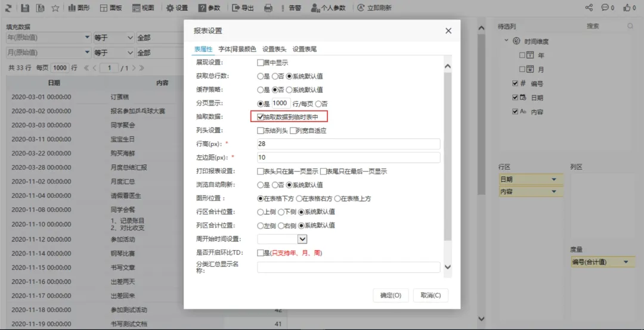Open the 日期 dropdown in 行区
This screenshot has height=330, width=644.
pos(553,179)
